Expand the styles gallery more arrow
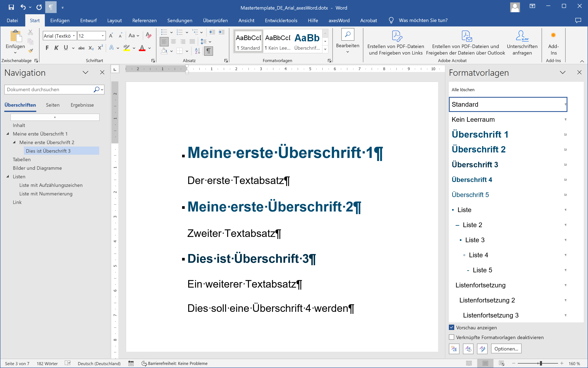 pos(325,49)
